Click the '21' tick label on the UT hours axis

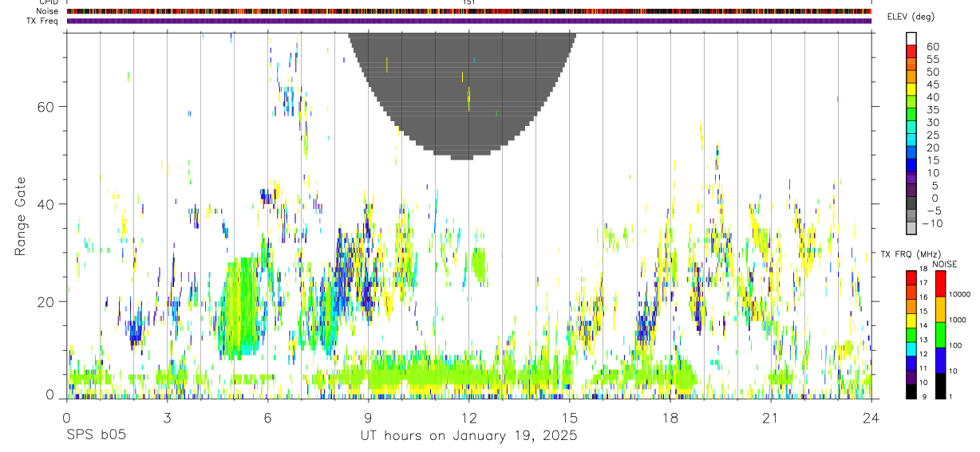[x=770, y=419]
